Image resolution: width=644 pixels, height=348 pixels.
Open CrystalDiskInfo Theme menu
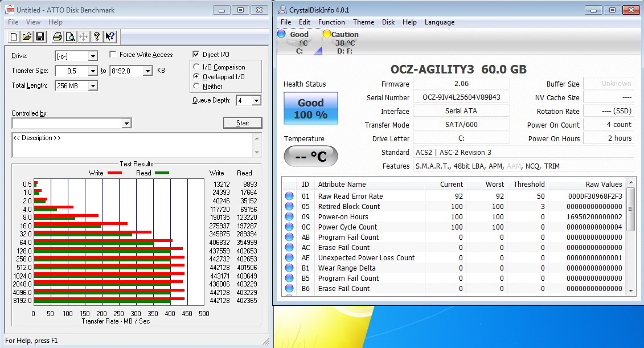pyautogui.click(x=363, y=22)
